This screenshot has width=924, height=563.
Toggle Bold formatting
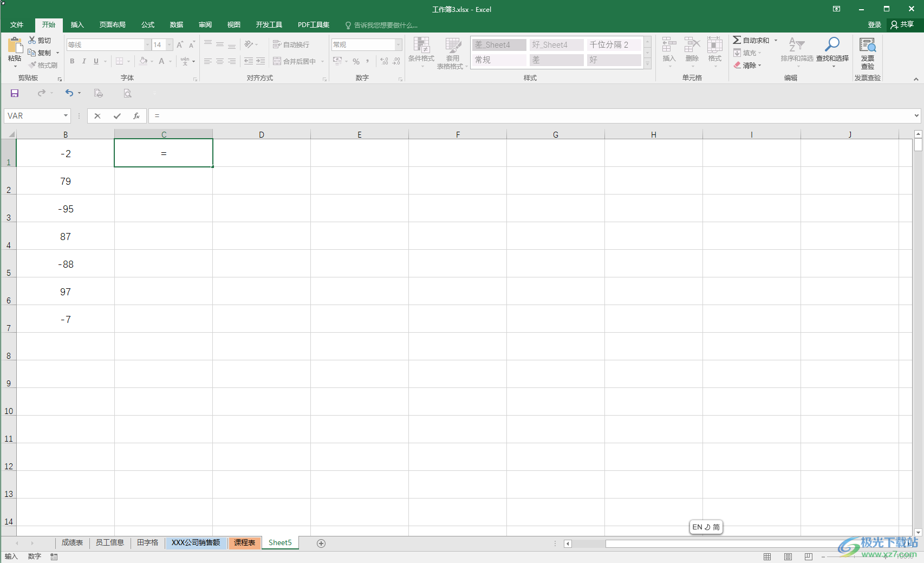[x=72, y=61]
